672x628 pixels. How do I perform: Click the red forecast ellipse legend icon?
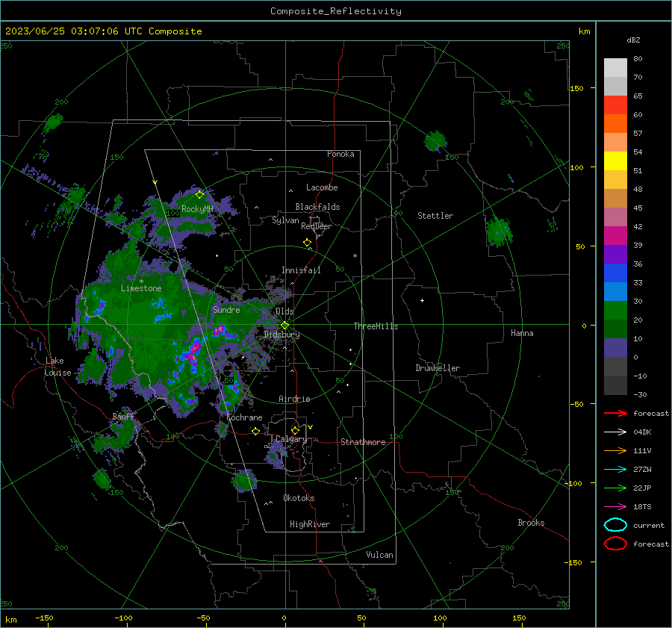(615, 544)
